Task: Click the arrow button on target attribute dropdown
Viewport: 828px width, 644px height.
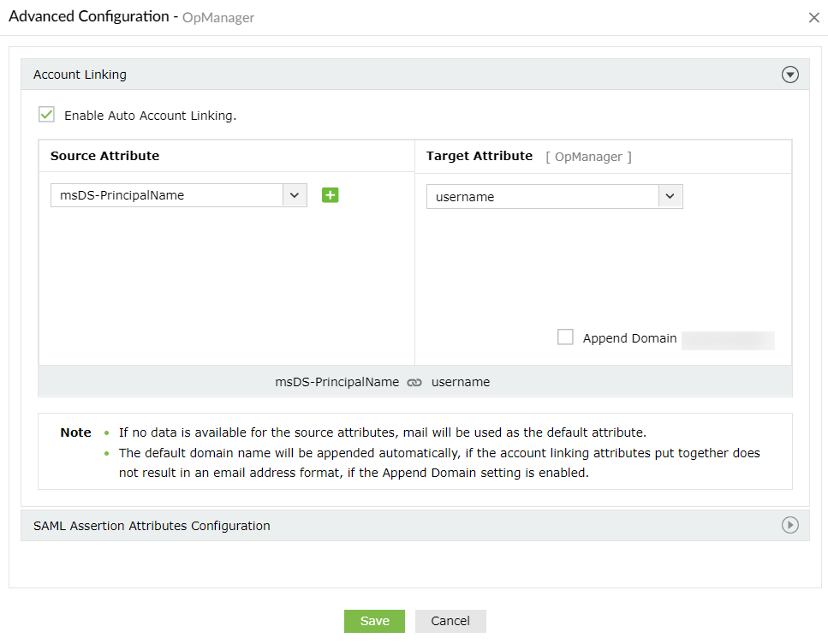Action: point(670,197)
